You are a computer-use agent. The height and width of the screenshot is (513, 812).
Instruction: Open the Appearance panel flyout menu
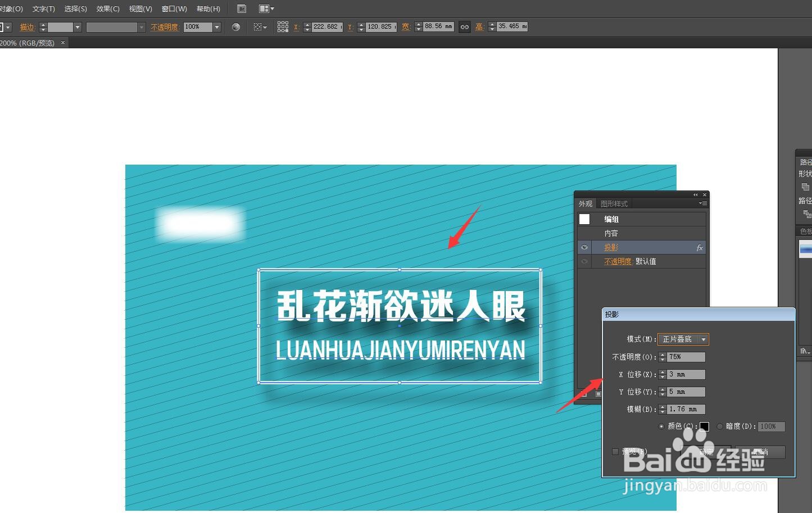(704, 203)
